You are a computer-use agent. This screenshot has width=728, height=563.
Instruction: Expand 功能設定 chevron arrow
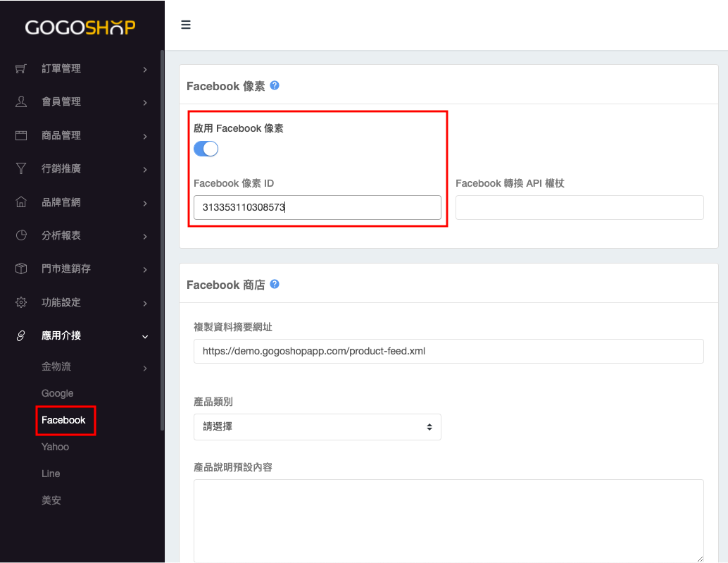(x=145, y=303)
